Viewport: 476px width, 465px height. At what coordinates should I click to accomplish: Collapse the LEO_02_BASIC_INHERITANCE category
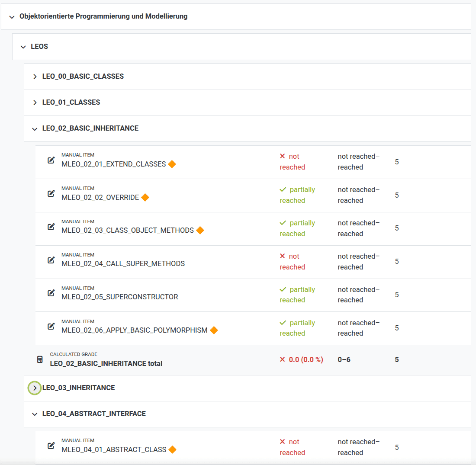[35, 129]
